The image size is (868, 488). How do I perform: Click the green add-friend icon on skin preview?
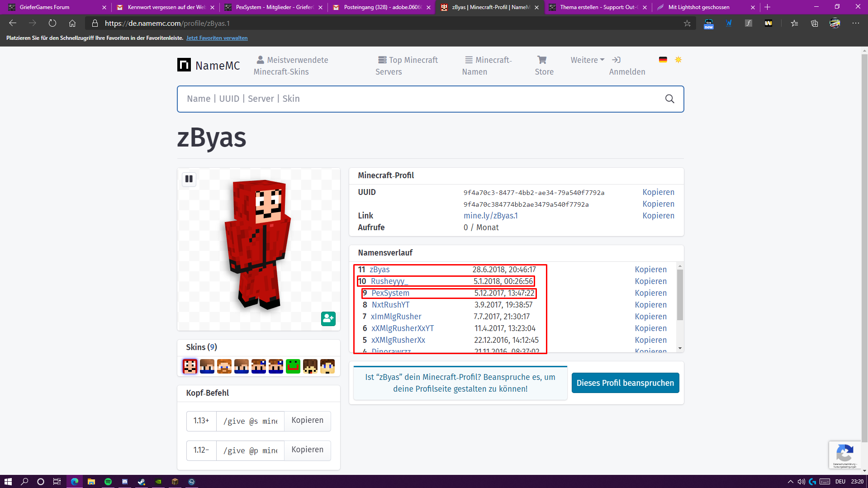pos(328,319)
